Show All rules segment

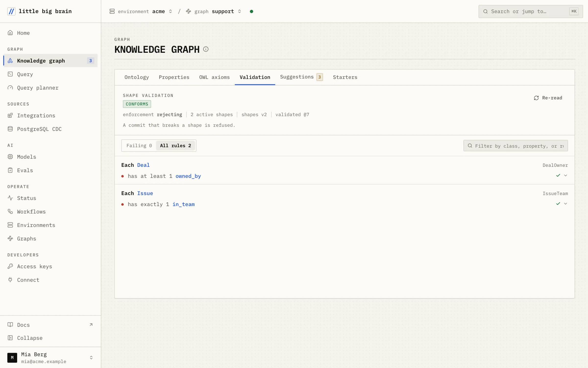coord(175,145)
